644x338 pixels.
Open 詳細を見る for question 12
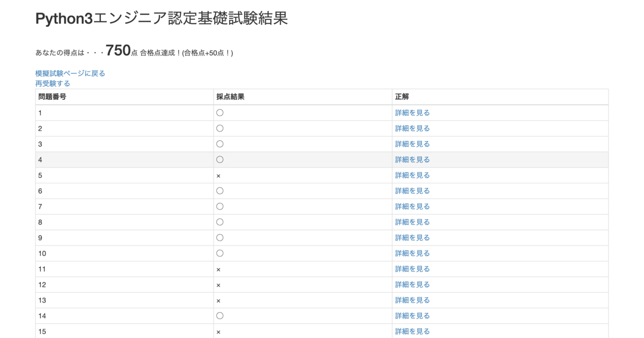413,284
